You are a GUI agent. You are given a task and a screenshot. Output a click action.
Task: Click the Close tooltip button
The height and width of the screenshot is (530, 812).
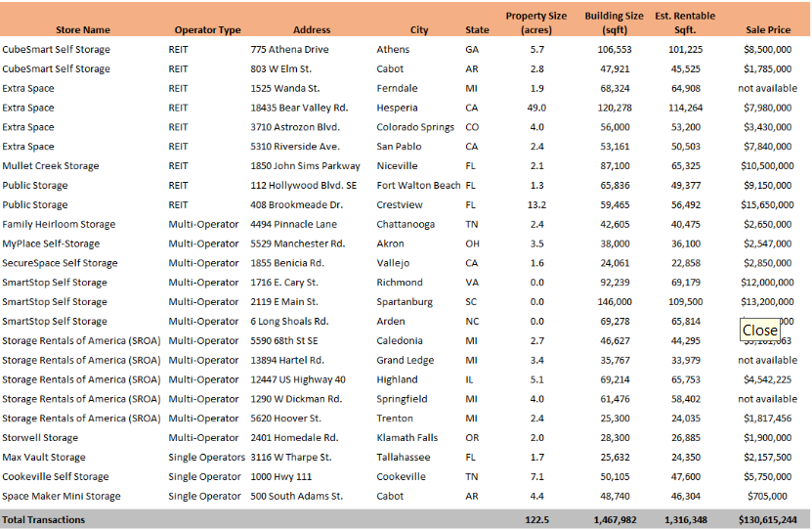(x=759, y=331)
